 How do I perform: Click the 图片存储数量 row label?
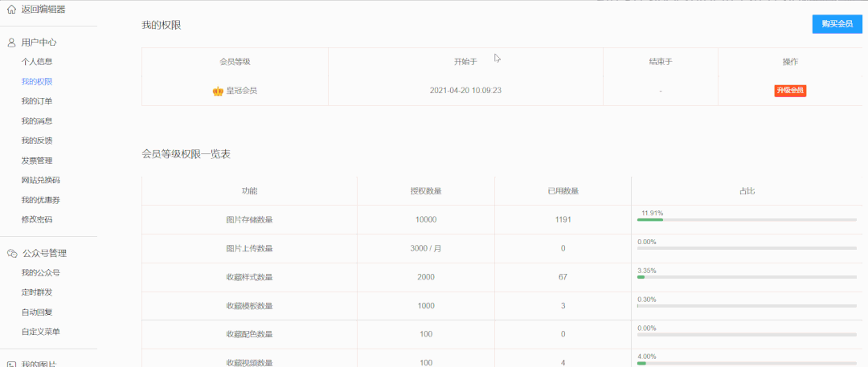[250, 220]
